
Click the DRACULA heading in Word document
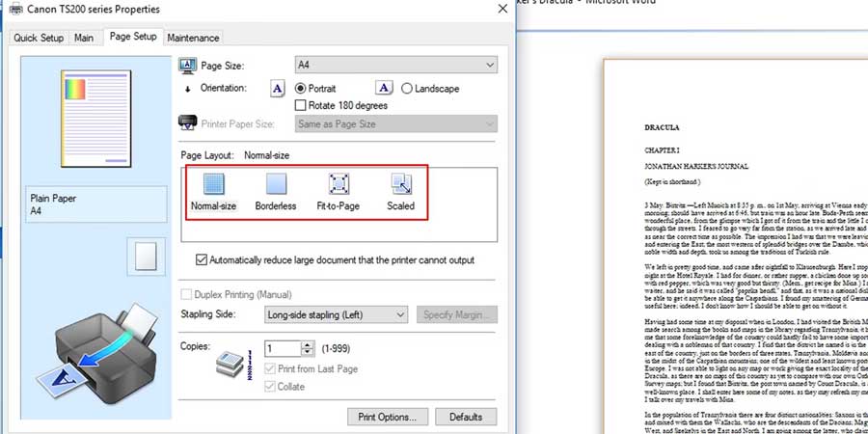[x=662, y=128]
